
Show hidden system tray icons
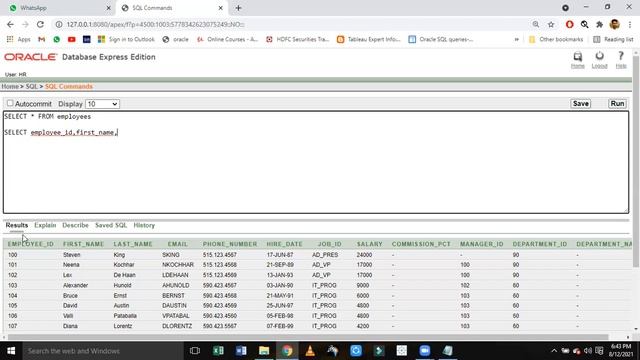[x=554, y=351]
